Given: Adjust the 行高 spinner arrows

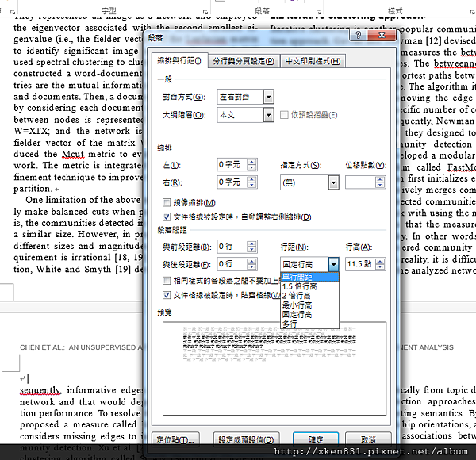Looking at the screenshot, I should (380, 264).
